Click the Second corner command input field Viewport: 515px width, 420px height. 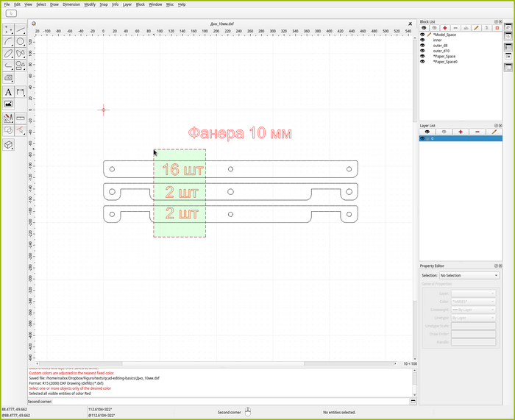click(221, 402)
